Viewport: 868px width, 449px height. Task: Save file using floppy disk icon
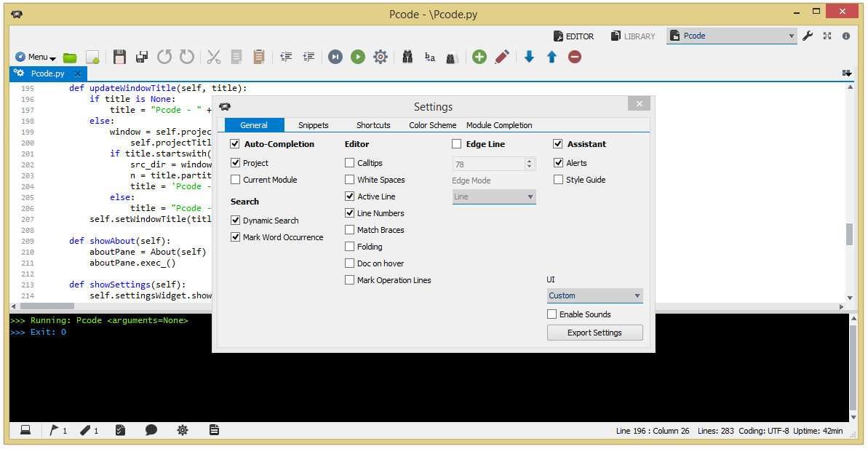[119, 57]
